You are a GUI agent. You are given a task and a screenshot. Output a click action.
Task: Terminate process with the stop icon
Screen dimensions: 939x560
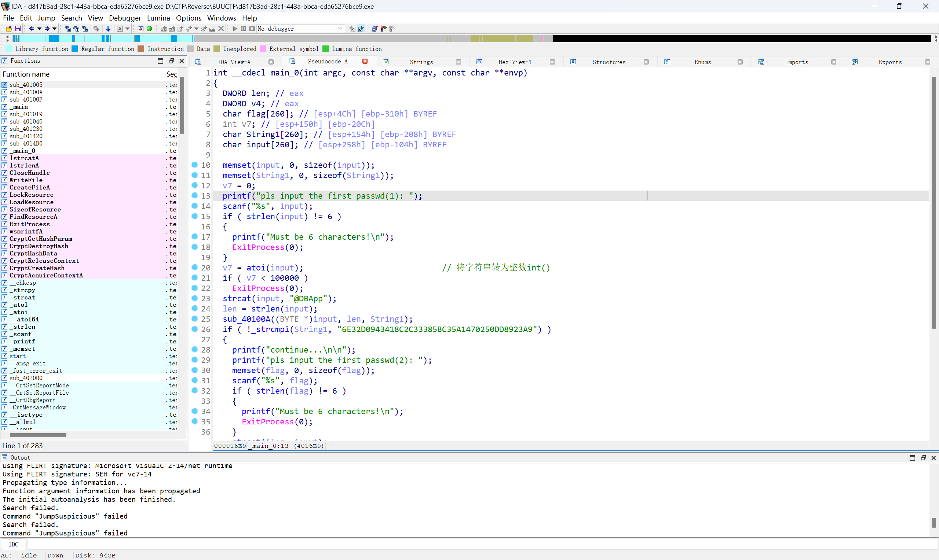[252, 29]
